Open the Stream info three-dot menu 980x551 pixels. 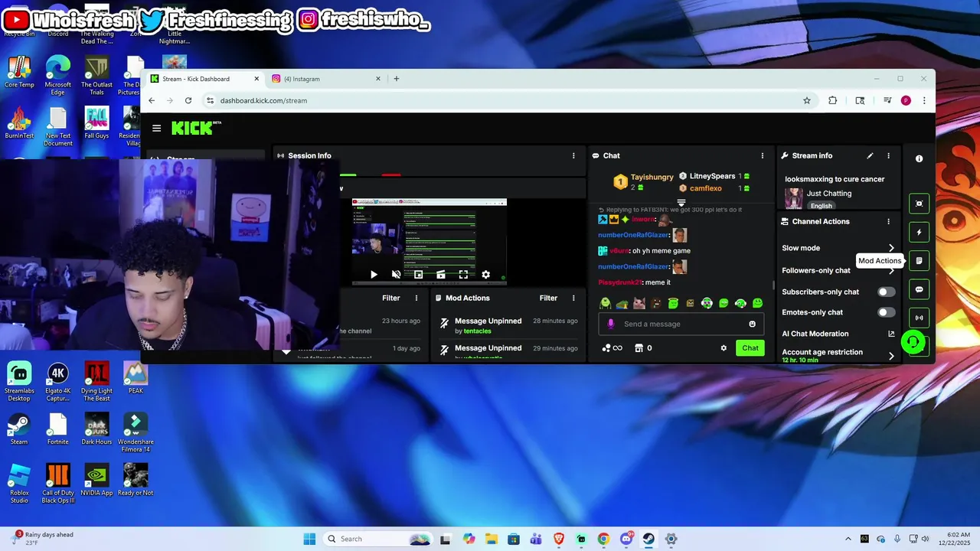click(888, 155)
